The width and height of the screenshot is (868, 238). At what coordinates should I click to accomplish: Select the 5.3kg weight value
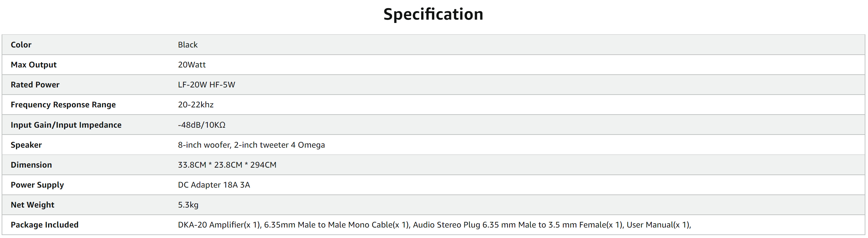click(x=188, y=205)
